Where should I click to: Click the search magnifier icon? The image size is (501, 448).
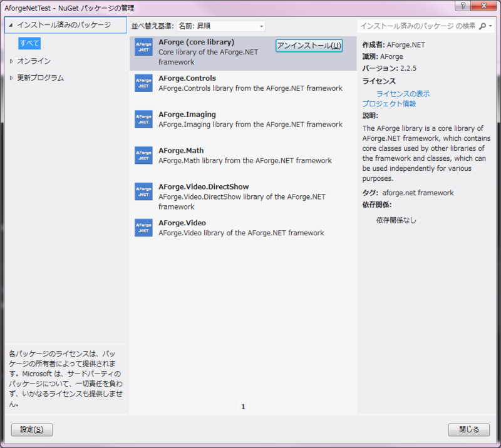pyautogui.click(x=482, y=26)
